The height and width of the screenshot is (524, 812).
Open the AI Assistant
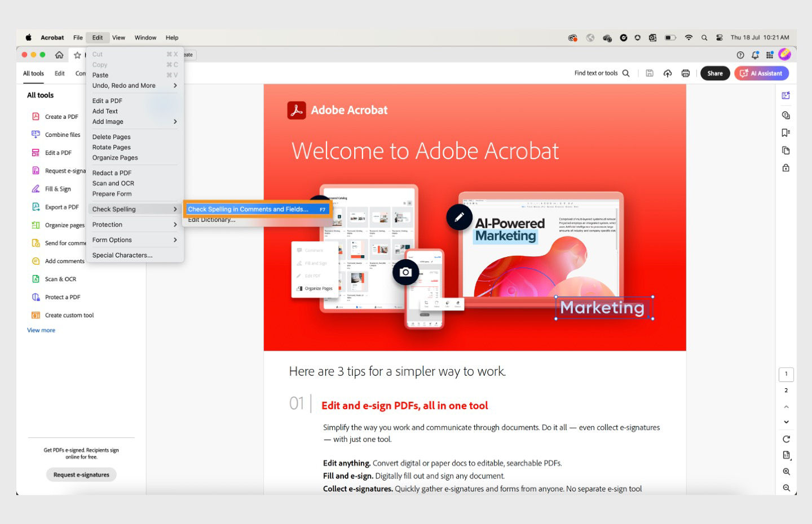click(761, 73)
